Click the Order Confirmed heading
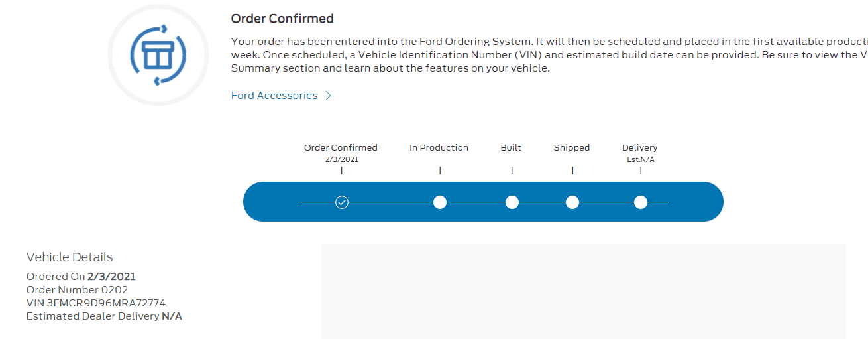The height and width of the screenshot is (339, 868). pos(282,19)
